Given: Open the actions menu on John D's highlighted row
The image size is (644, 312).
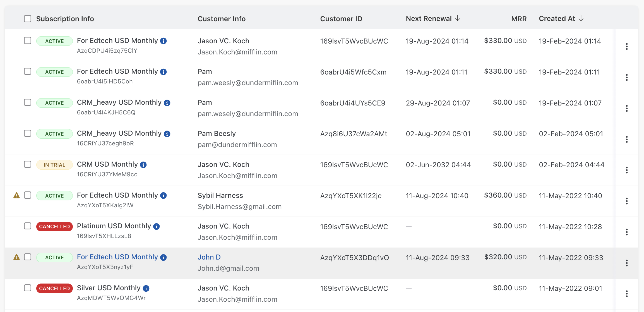Looking at the screenshot, I should tap(627, 263).
